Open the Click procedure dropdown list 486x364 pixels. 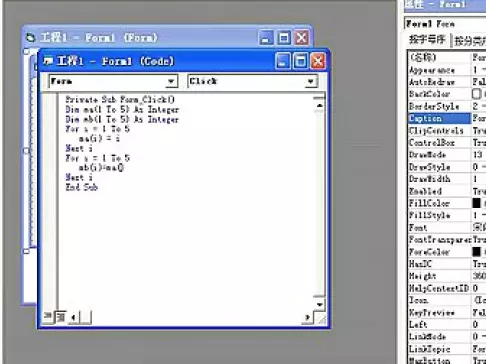[x=311, y=81]
